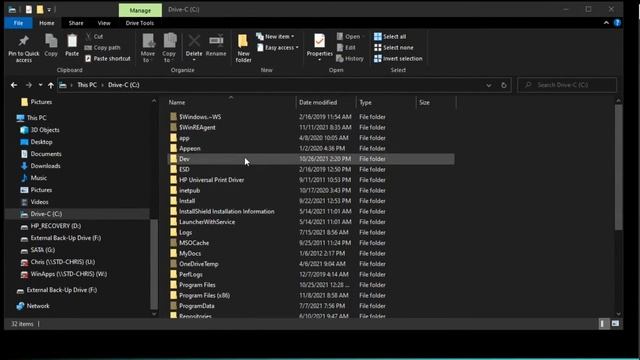
Task: Switch to large icons view in status bar
Action: [615, 324]
